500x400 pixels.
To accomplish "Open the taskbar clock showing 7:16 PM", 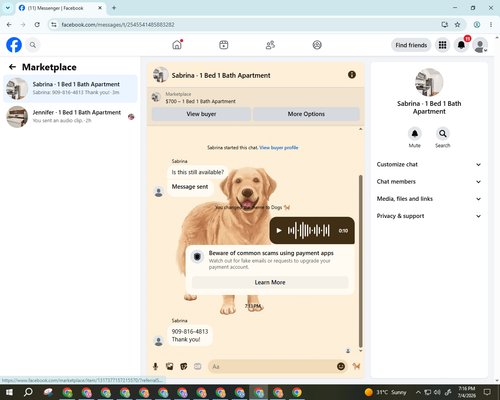I will point(467,392).
